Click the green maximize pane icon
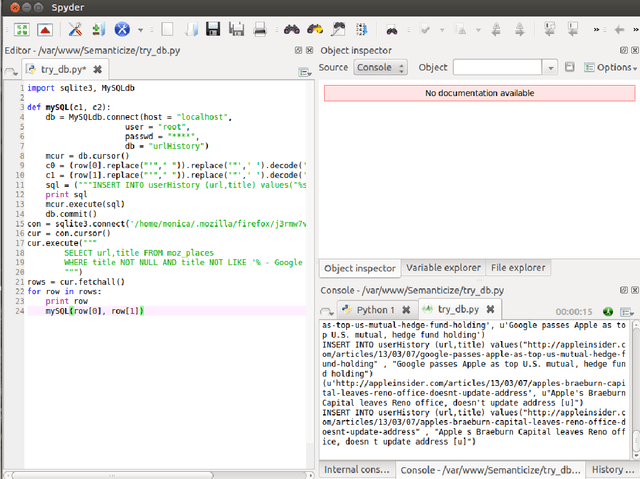 coord(21,29)
